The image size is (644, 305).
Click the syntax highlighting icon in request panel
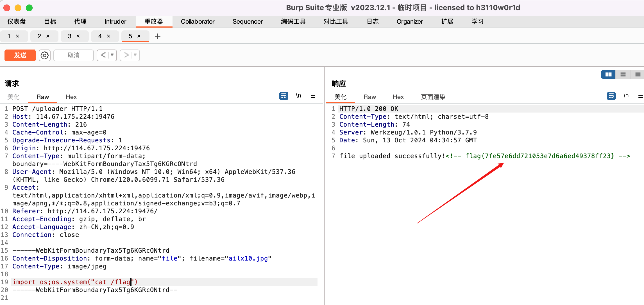point(284,96)
